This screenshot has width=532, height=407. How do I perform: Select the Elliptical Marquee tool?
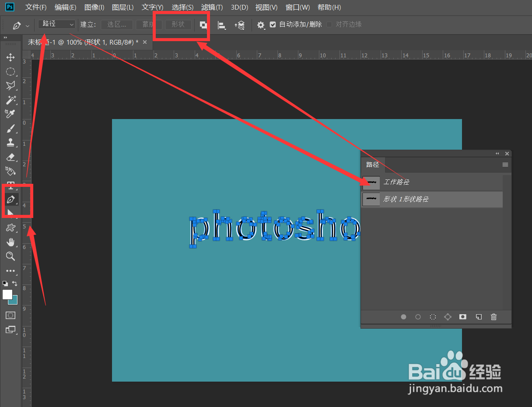tap(10, 72)
